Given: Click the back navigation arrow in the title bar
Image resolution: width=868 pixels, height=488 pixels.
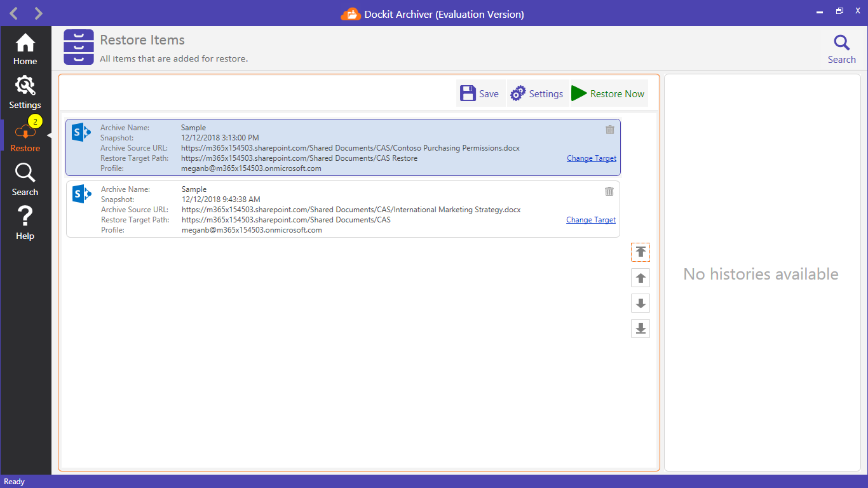Looking at the screenshot, I should coord(13,13).
